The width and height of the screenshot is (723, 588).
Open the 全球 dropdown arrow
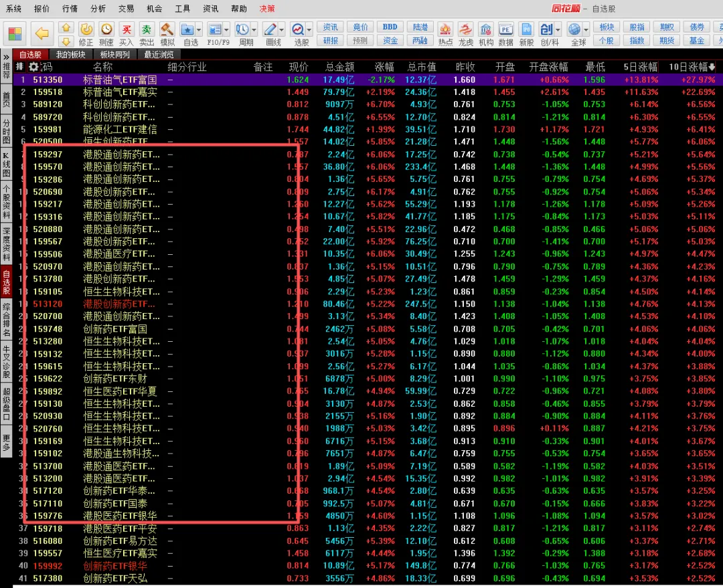586,30
